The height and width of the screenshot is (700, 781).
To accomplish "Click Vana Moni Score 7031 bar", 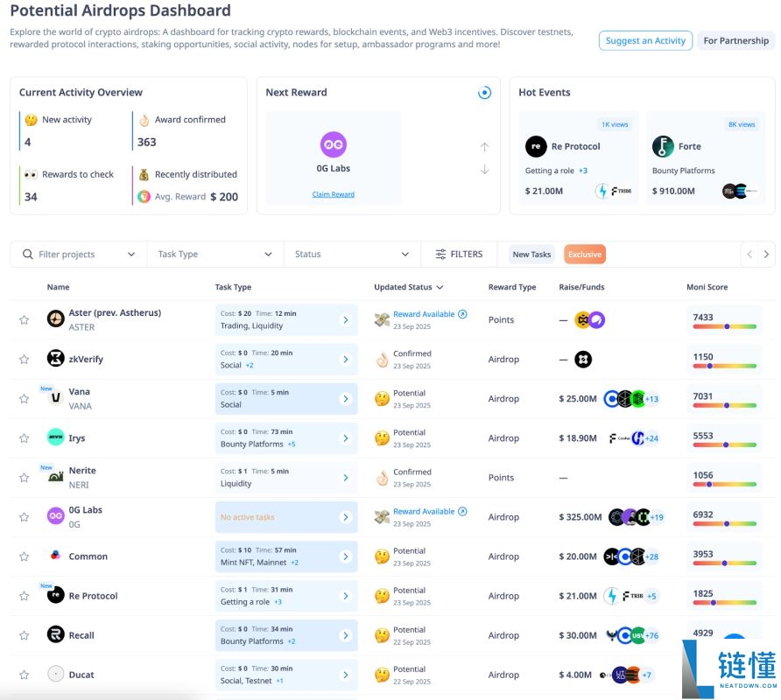I will pos(725,405).
